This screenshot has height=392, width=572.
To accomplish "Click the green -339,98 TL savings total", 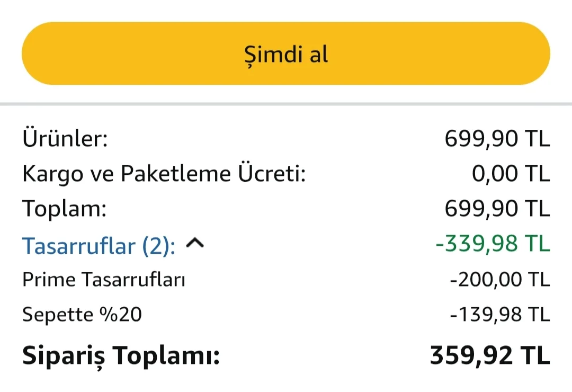I will tap(493, 244).
